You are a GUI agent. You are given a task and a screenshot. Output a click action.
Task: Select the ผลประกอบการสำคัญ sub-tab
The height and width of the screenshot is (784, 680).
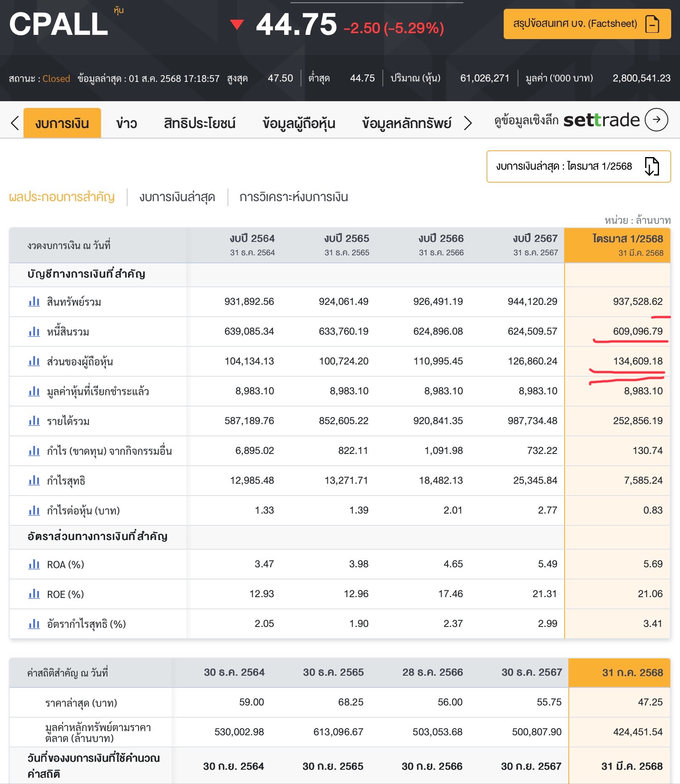click(62, 197)
